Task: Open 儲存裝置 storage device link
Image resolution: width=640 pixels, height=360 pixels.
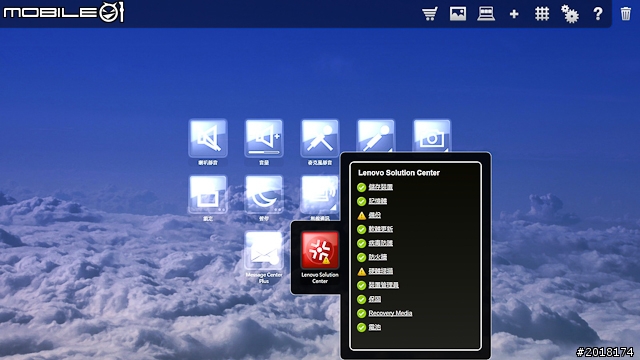Action: [x=380, y=187]
